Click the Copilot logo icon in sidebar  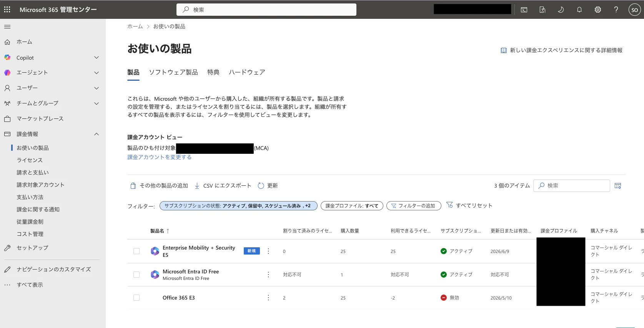tap(7, 57)
